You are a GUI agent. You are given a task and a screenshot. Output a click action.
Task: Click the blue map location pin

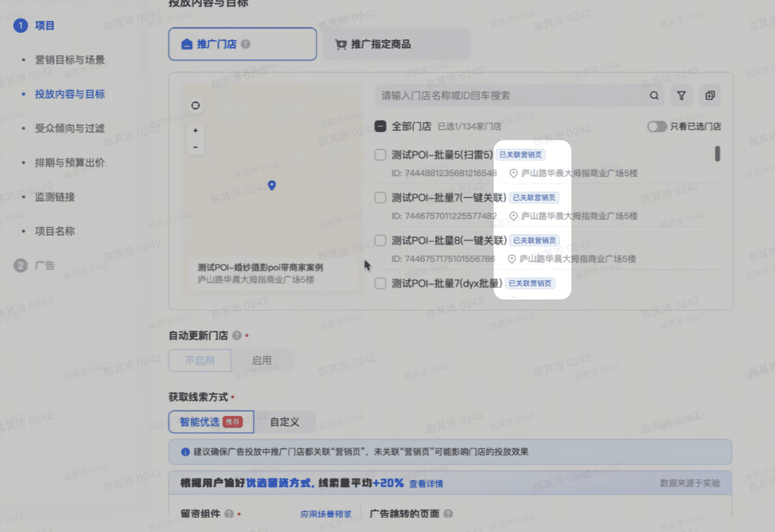pos(271,186)
